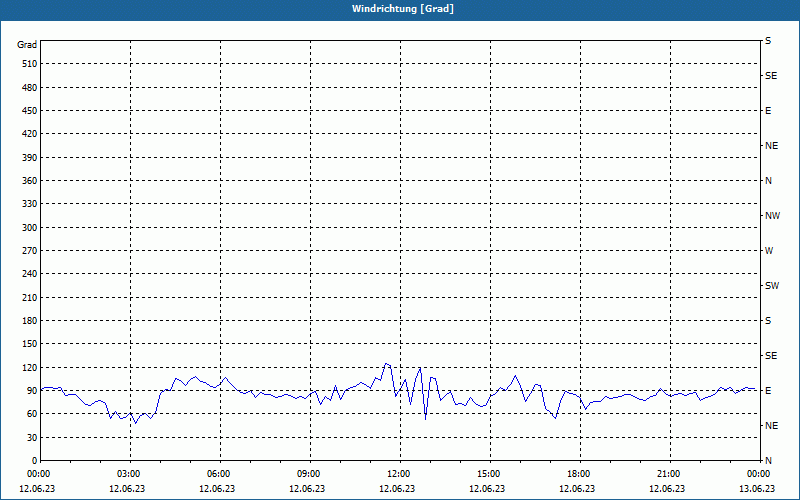The image size is (800, 500).
Task: Click the "E" compass label beside 450 line
Action: (768, 111)
